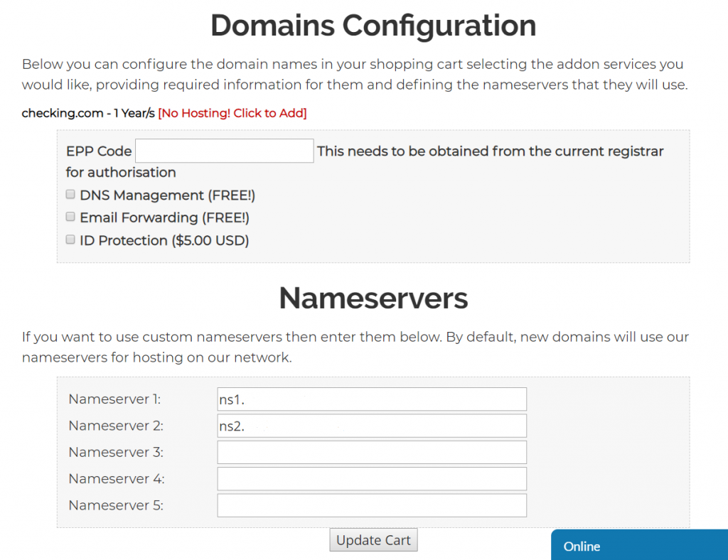Click the Nameserver 2: label
728x560 pixels.
coord(116,426)
